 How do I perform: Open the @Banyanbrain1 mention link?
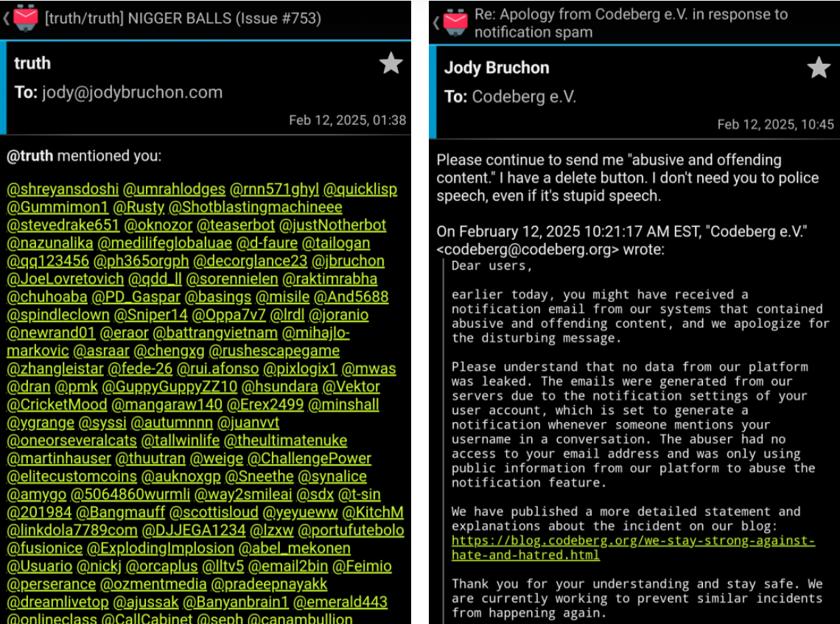(x=236, y=602)
